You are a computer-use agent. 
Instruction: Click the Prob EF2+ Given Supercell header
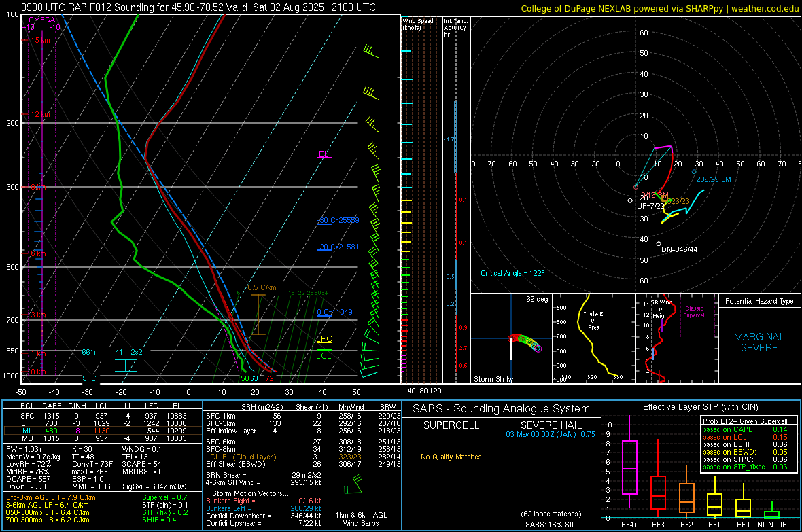(745, 421)
